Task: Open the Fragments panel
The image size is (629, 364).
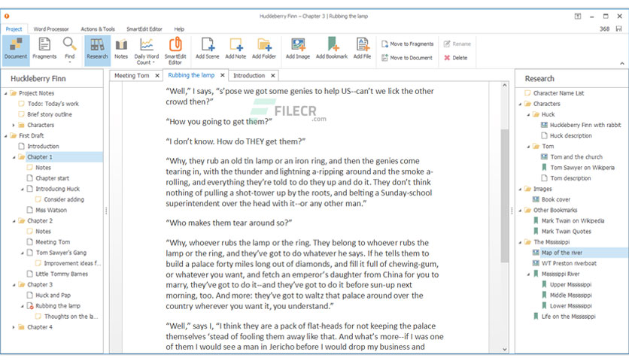Action: click(44, 50)
